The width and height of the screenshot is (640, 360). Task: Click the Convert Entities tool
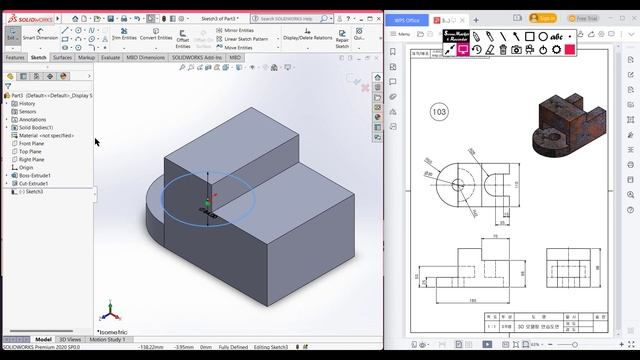[156, 34]
